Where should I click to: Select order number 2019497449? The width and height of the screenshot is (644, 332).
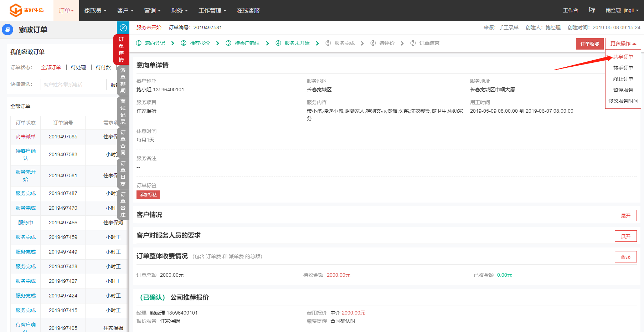pos(63,252)
